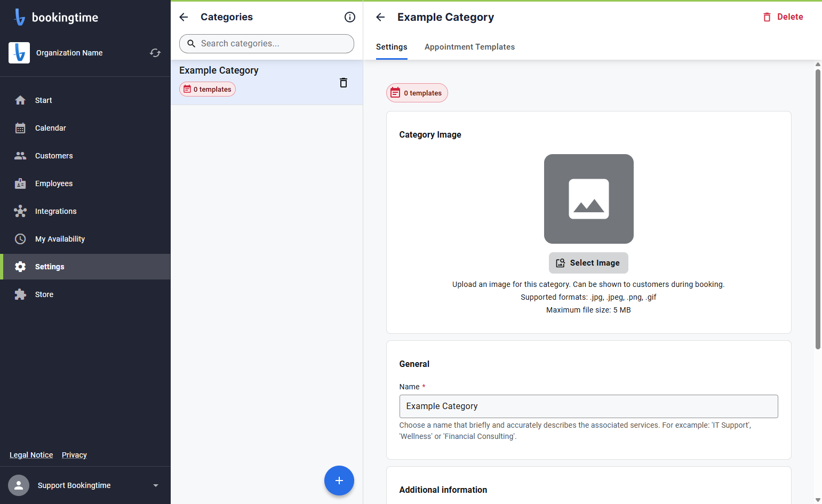Screen dimensions: 822x504
Task: Open the Legal Notice link
Action: (x=31, y=455)
